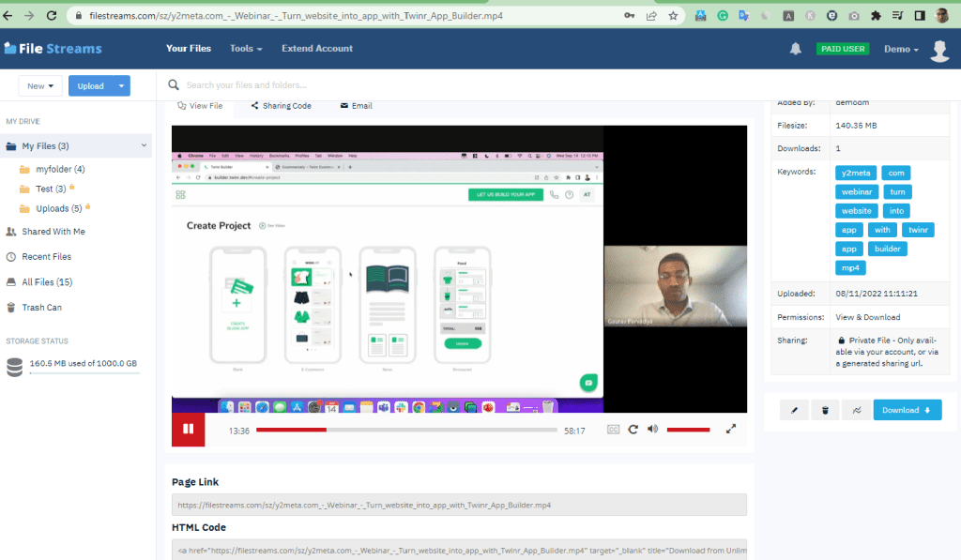
Task: Adjust the red volume slider
Action: (x=688, y=430)
